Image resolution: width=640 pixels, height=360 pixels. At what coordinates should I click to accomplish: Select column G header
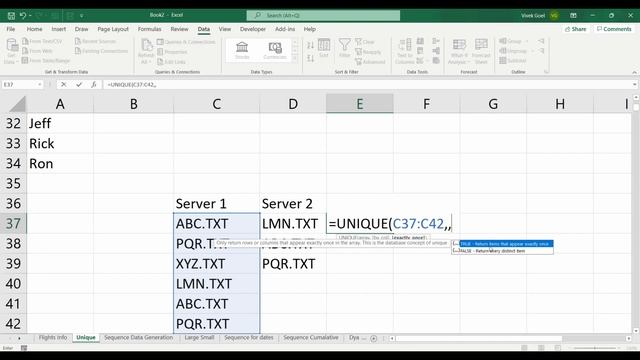click(493, 104)
